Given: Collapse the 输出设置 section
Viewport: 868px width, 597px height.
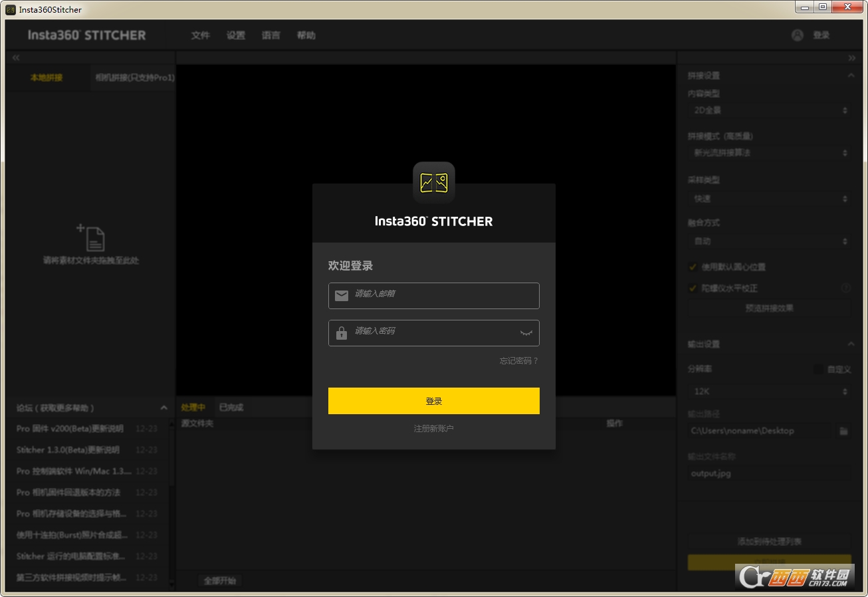Looking at the screenshot, I should 851,344.
